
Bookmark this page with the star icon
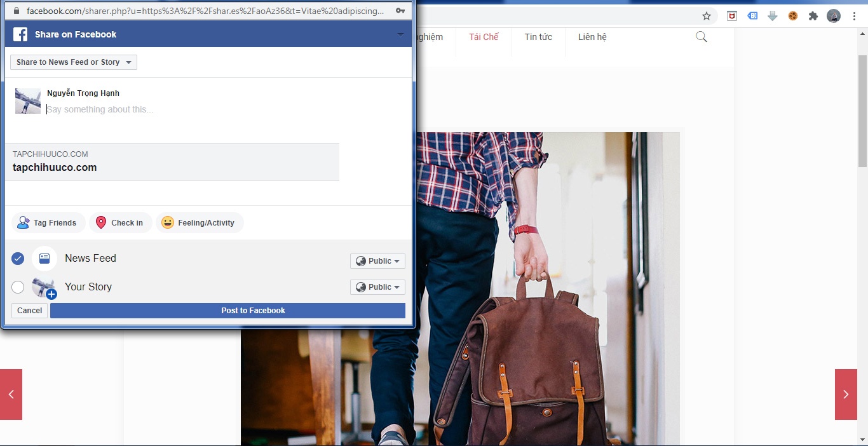(x=707, y=16)
